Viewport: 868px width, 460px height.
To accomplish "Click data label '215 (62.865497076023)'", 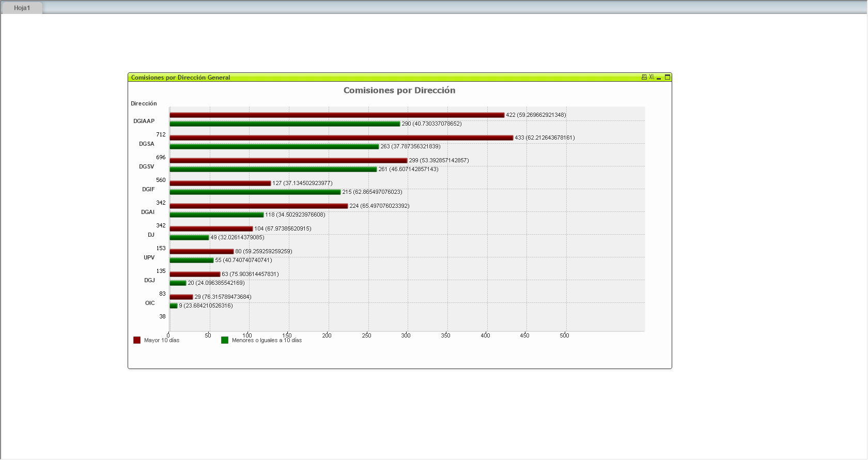I will (372, 192).
